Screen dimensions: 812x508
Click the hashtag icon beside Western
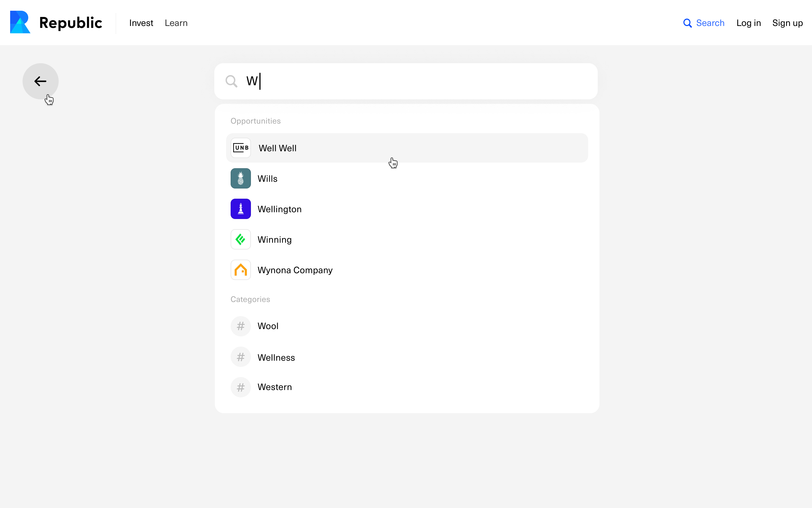[x=240, y=387]
